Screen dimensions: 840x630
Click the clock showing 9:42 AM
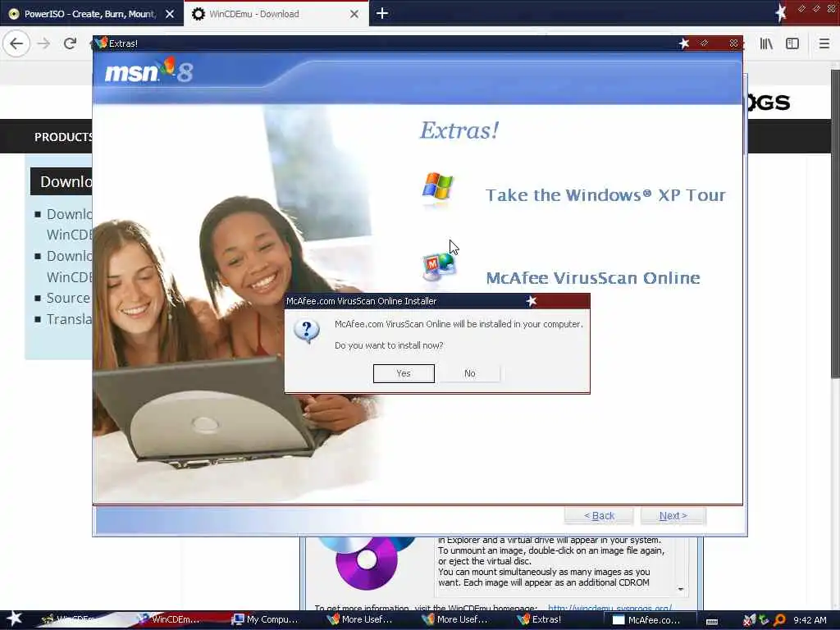point(810,620)
